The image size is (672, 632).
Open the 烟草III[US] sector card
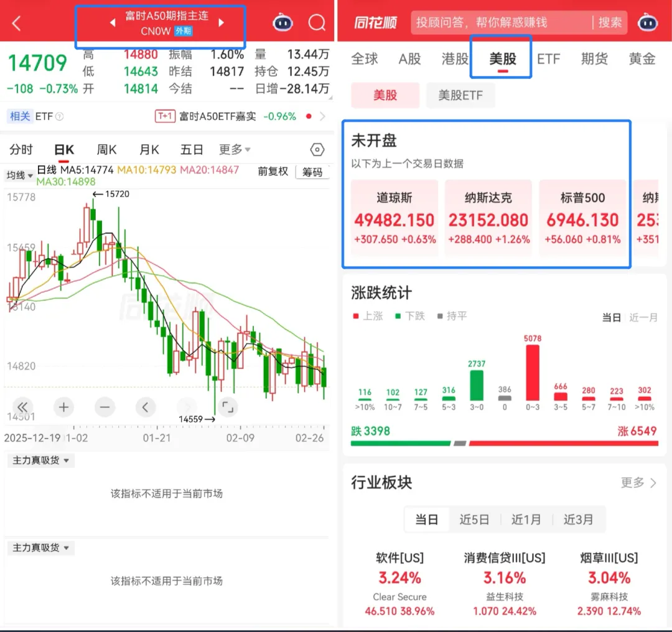(609, 585)
